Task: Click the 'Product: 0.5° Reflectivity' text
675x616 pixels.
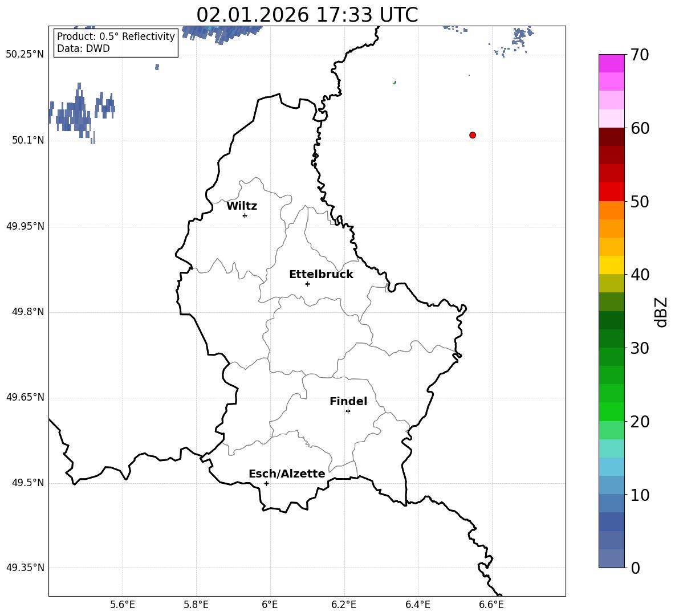Action: [116, 36]
